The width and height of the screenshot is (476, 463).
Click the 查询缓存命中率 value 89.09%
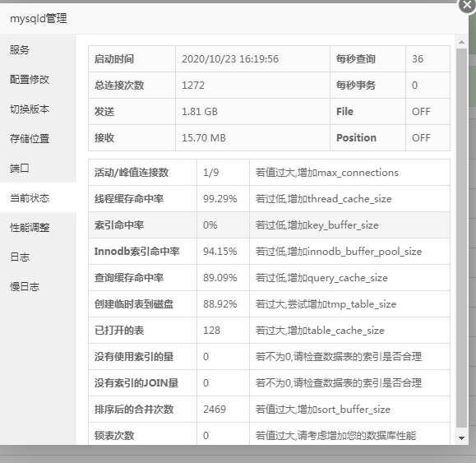(220, 278)
